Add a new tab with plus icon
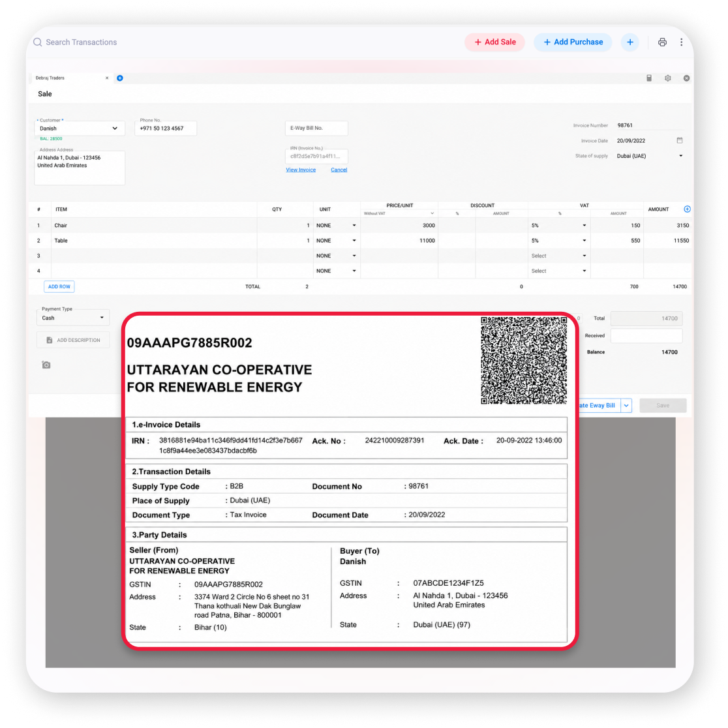Viewport: 728px width, 728px height. click(x=120, y=78)
